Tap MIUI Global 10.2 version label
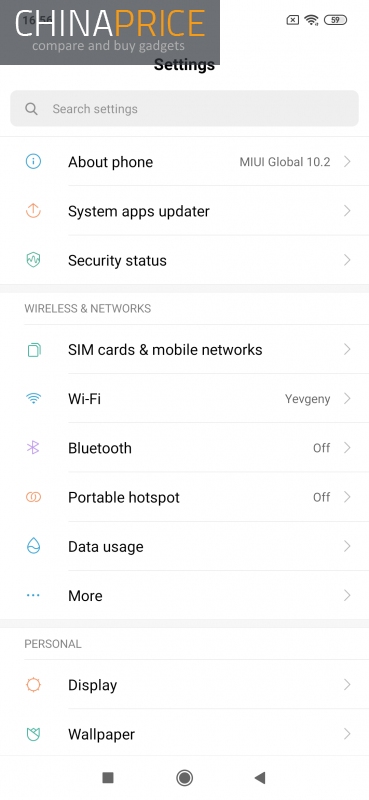Screen dimensions: 369x800 [285, 162]
